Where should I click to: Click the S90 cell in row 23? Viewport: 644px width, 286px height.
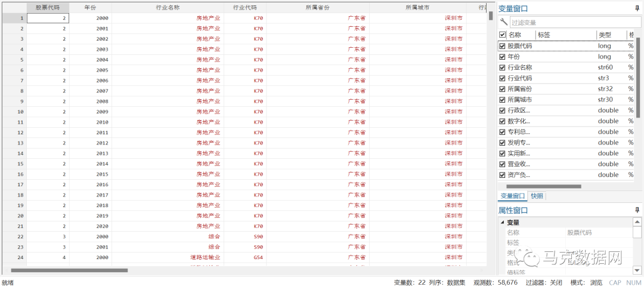[x=245, y=247]
